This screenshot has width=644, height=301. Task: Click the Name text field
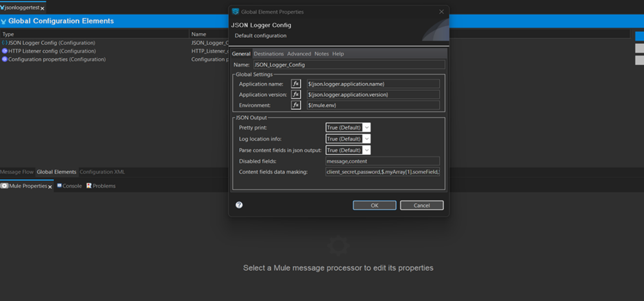click(x=349, y=64)
